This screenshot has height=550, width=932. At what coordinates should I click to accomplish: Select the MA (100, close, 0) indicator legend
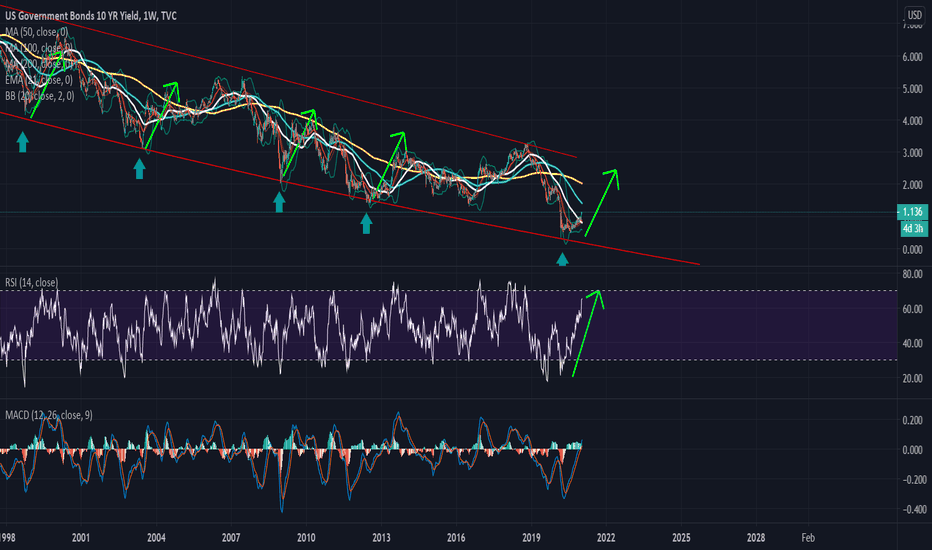39,48
